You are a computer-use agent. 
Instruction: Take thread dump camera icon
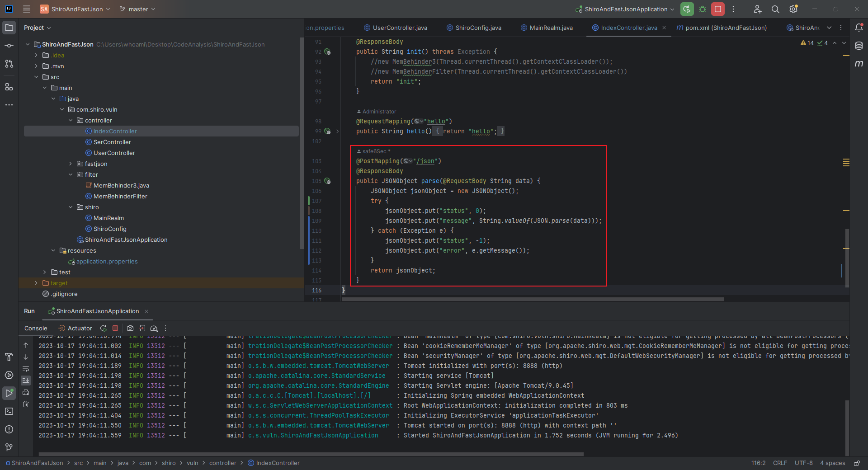[130, 328]
